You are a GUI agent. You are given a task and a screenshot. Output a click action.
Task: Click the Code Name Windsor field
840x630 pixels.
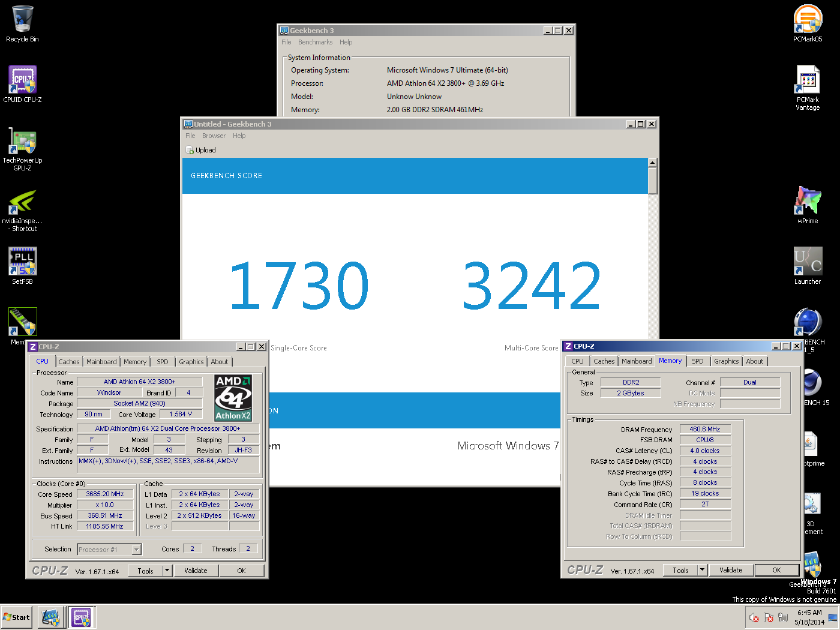click(109, 392)
